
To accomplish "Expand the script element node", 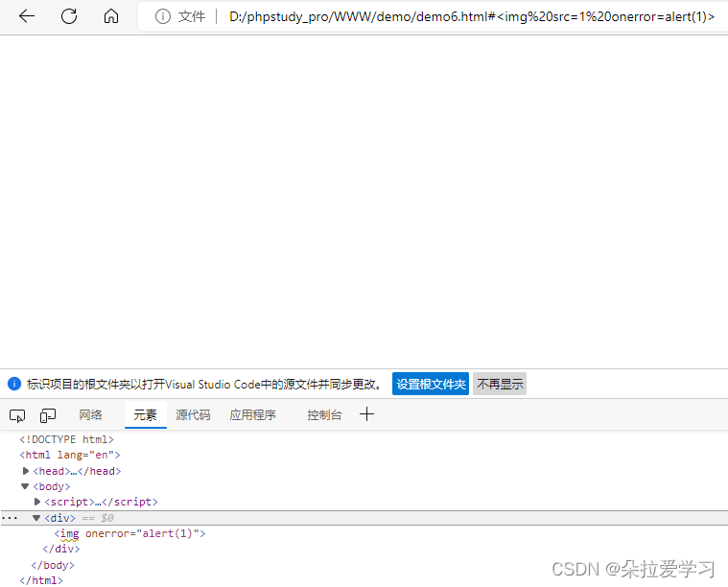I will coord(37,502).
